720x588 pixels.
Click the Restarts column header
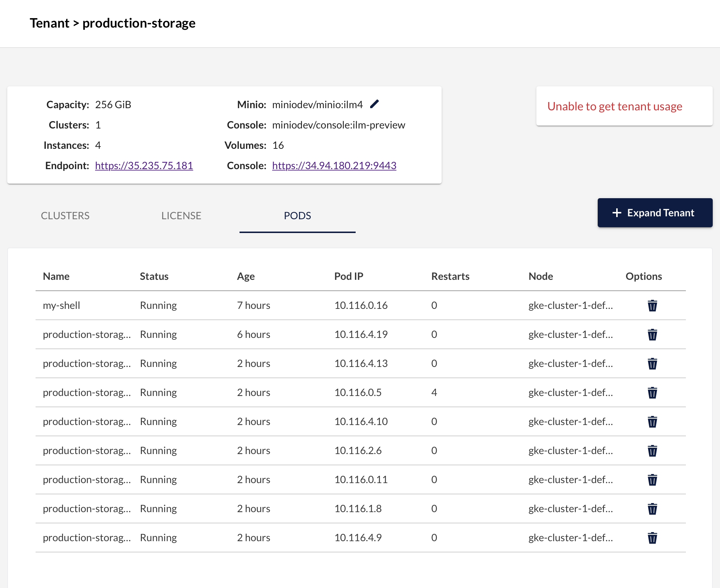[450, 276]
